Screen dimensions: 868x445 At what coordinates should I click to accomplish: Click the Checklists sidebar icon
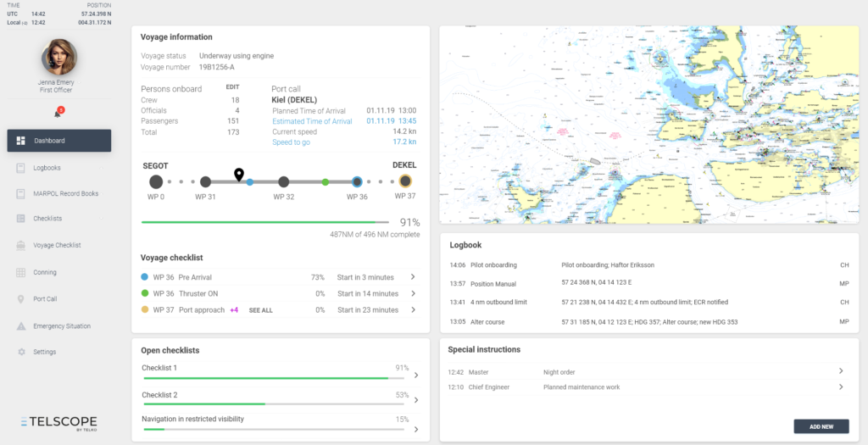pos(20,219)
